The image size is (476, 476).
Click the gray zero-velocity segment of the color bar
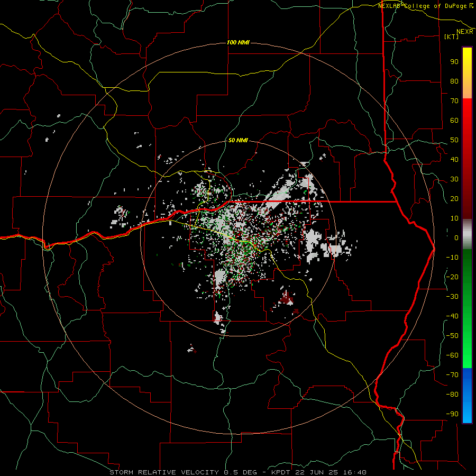tap(467, 234)
